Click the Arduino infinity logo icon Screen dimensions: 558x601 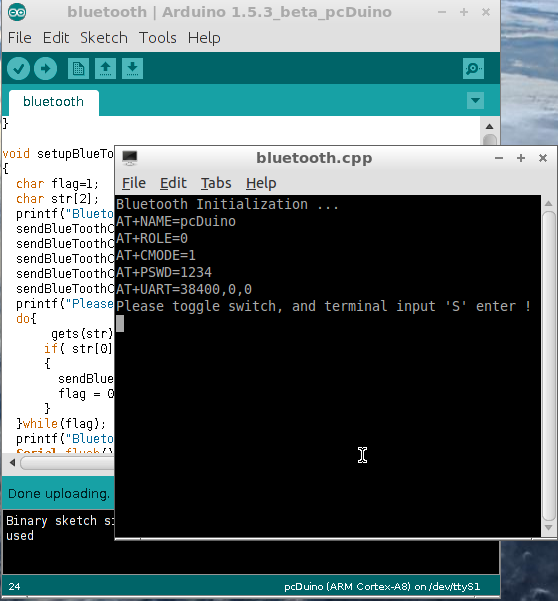[x=17, y=12]
